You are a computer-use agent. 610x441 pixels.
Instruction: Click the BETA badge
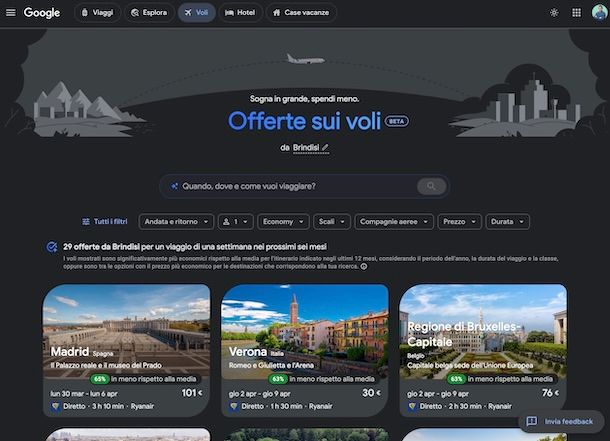point(396,121)
